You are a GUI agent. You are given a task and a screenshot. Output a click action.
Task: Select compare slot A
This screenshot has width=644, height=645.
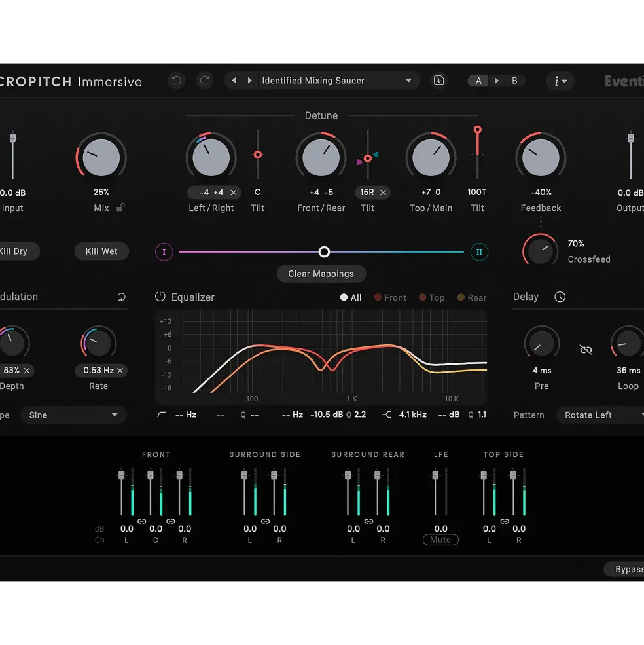click(478, 81)
